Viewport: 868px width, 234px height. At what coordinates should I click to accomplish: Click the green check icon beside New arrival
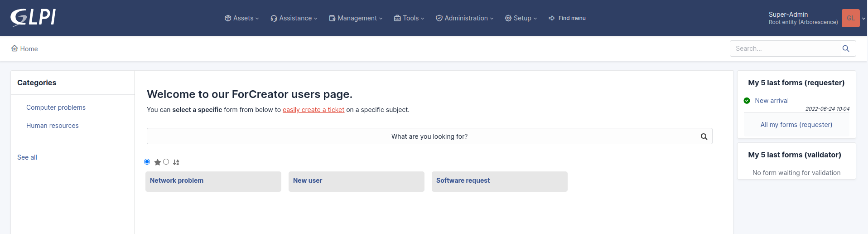(747, 101)
